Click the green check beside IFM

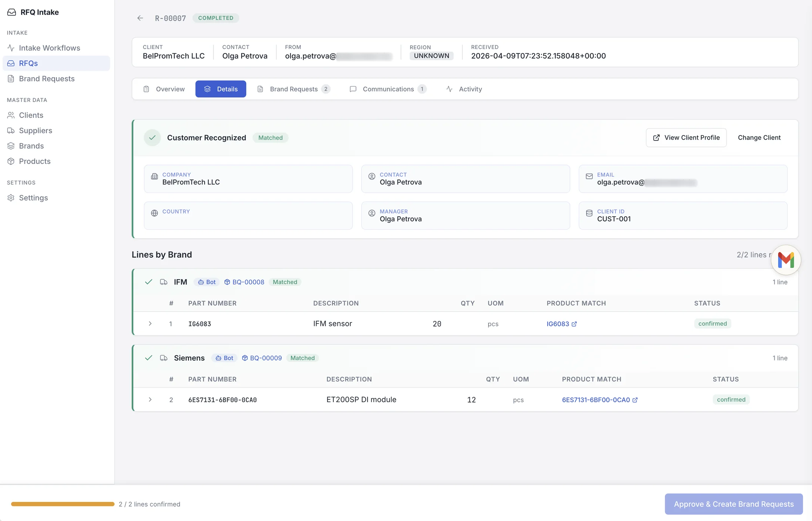pos(148,282)
